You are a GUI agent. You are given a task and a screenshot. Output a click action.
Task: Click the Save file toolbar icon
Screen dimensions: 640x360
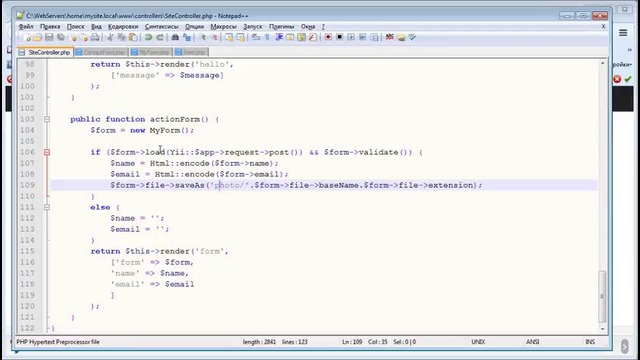(49, 38)
